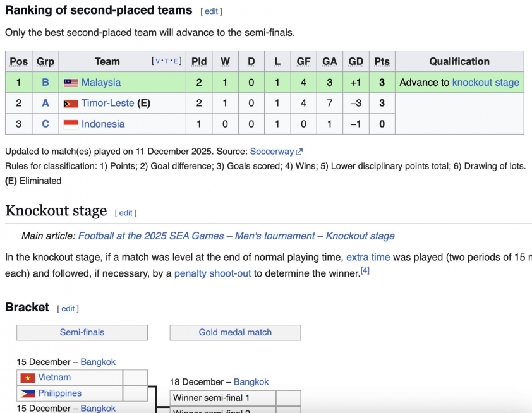This screenshot has width=532, height=413.
Task: Edit the Knockout stage section
Action: pyautogui.click(x=126, y=213)
